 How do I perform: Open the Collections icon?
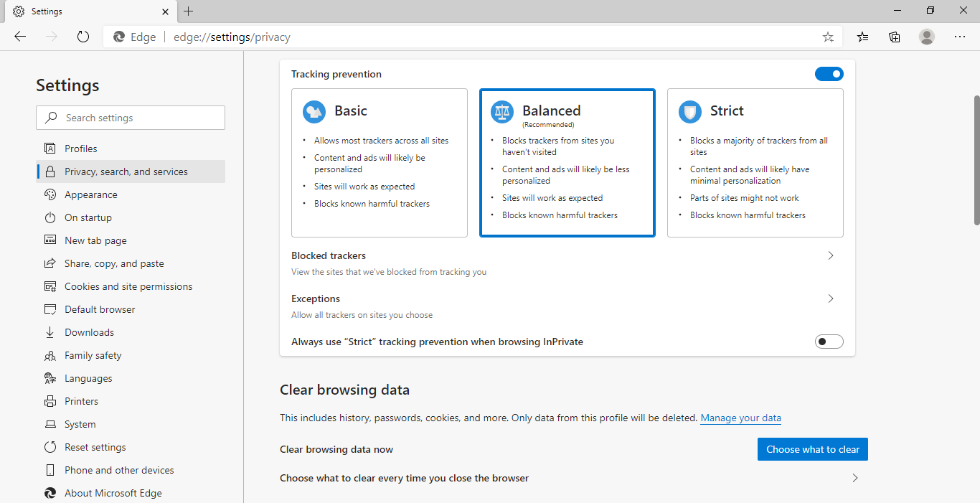coord(895,37)
